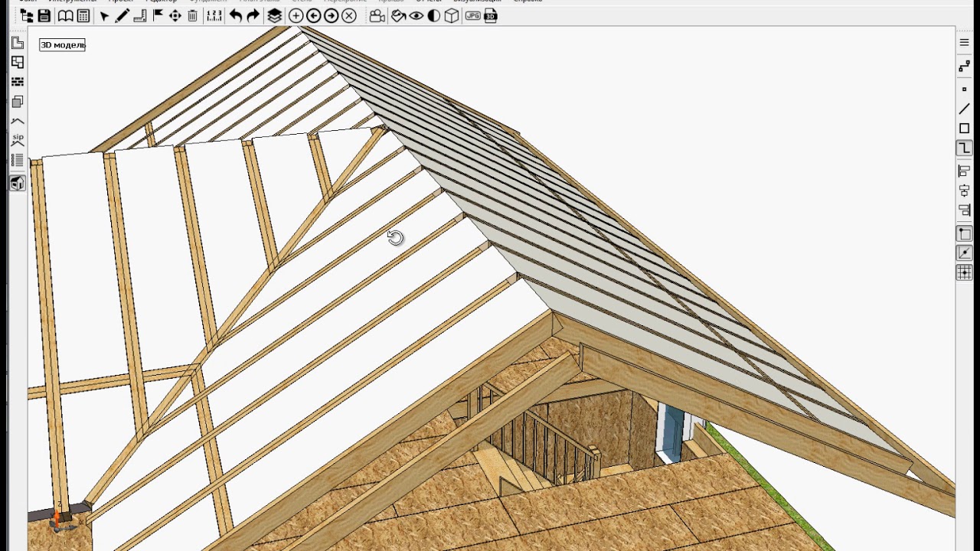
Task: Select the connected nodes polyline tool
Action: pyautogui.click(x=965, y=67)
